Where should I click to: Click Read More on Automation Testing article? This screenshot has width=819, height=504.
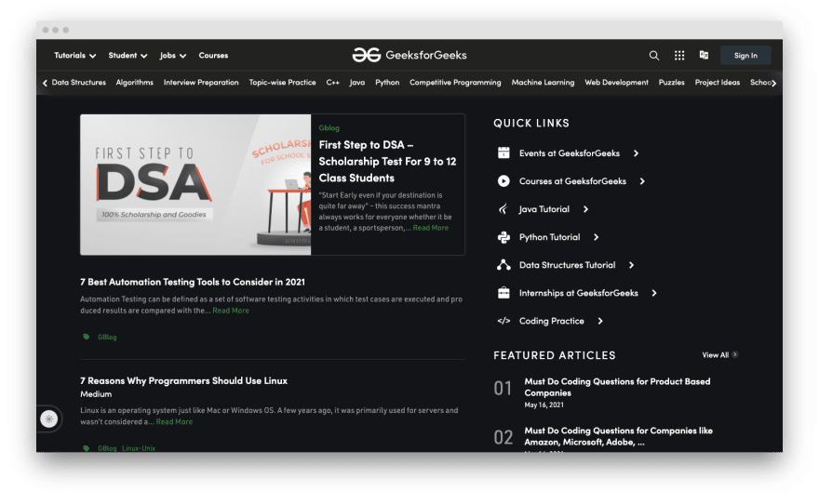231,311
